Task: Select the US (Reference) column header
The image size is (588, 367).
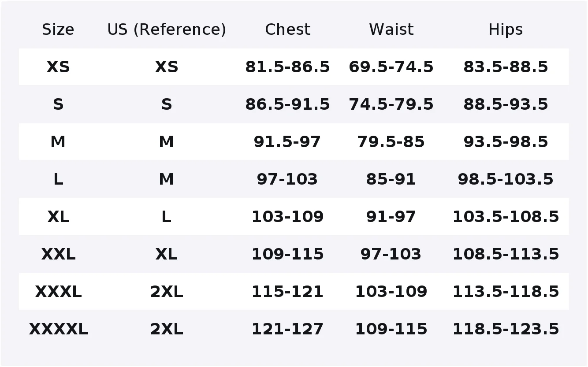Action: 167,30
